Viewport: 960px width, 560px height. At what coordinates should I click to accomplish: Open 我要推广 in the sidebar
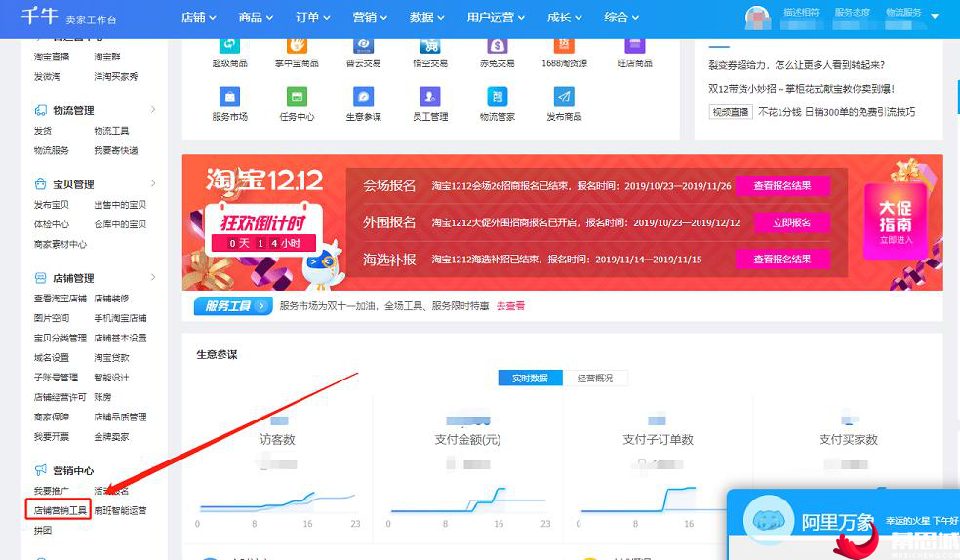click(52, 491)
